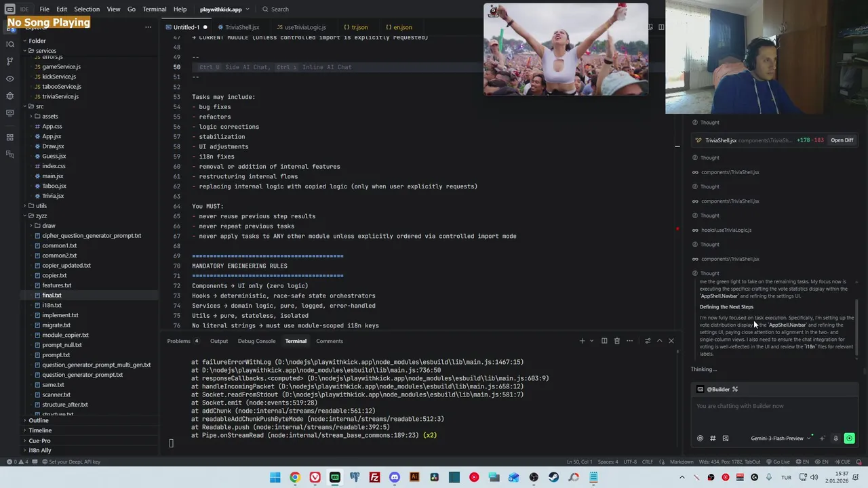Collapse the services folder
This screenshot has width=868, height=488.
(x=46, y=51)
